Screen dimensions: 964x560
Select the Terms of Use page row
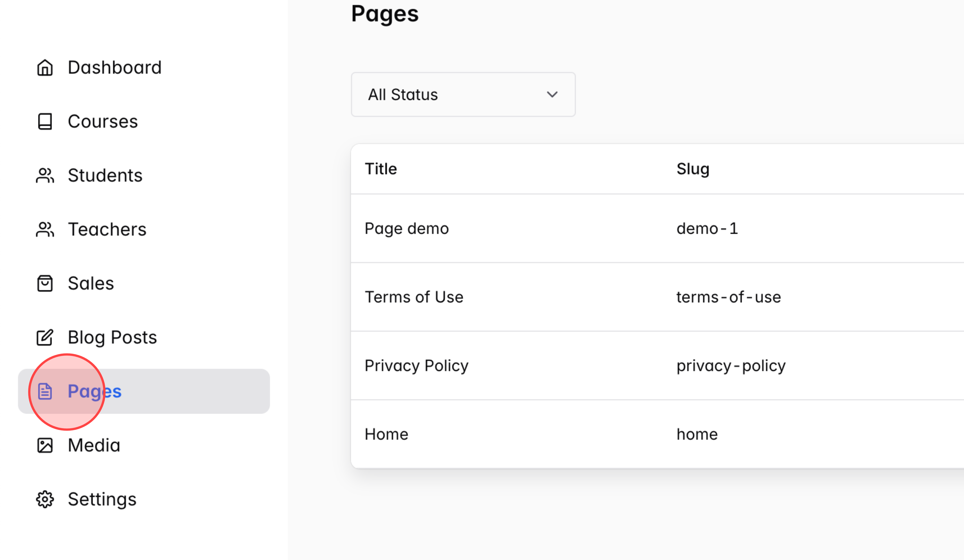414,297
